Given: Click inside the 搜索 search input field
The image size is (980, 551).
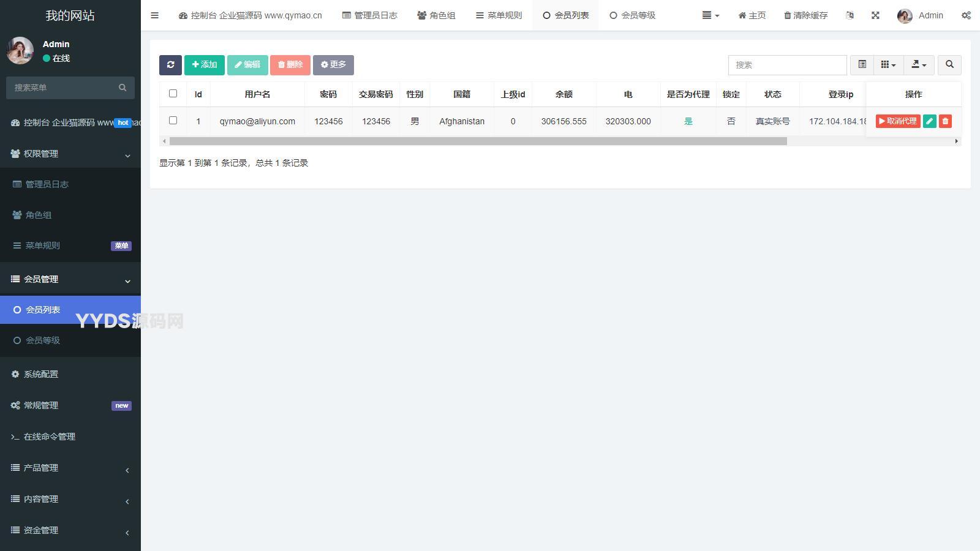Looking at the screenshot, I should 787,65.
